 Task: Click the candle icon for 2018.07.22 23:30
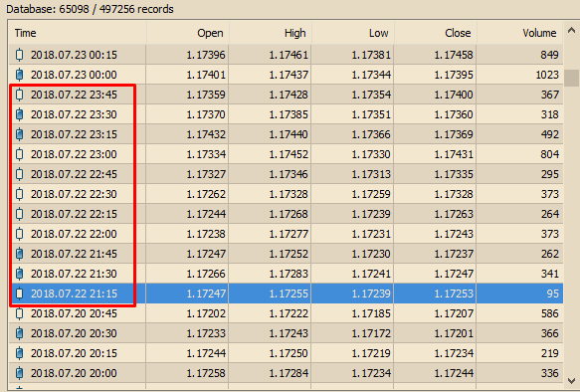click(x=20, y=114)
